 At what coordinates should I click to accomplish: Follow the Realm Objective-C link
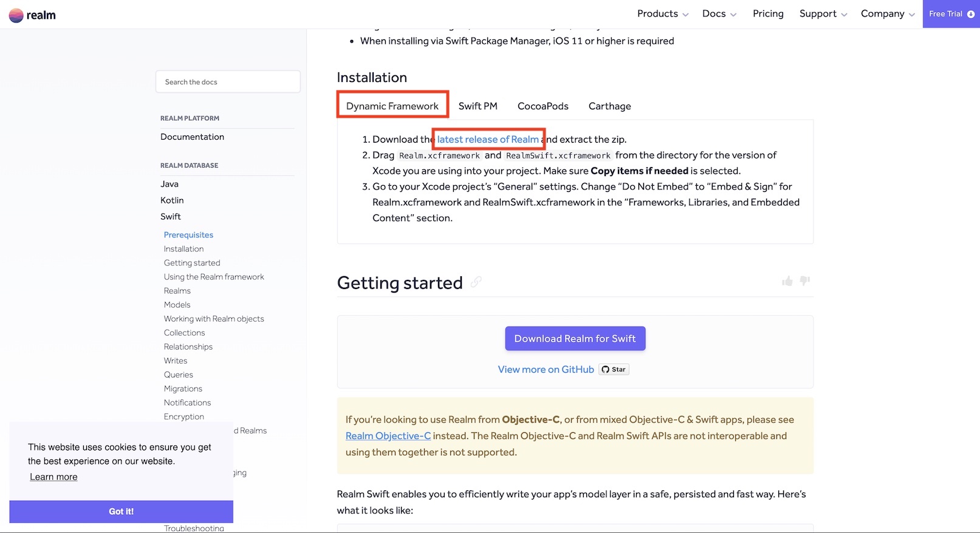pos(388,436)
